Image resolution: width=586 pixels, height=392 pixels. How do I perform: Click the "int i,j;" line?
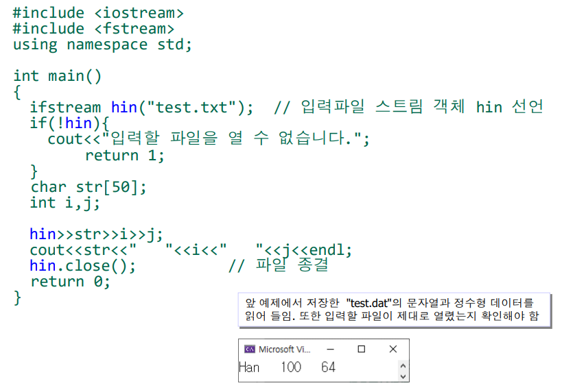(x=65, y=203)
